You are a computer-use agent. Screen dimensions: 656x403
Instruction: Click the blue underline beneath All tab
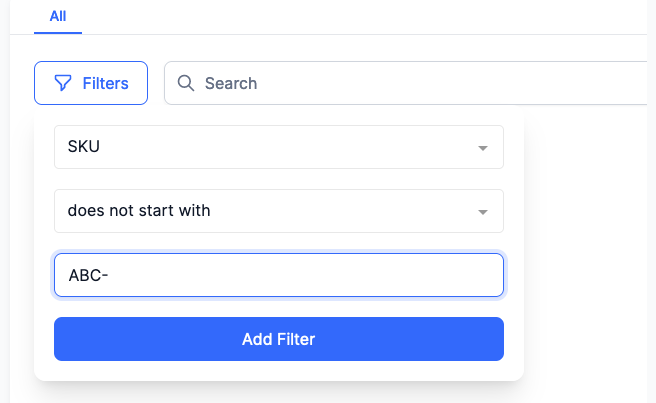[58, 33]
